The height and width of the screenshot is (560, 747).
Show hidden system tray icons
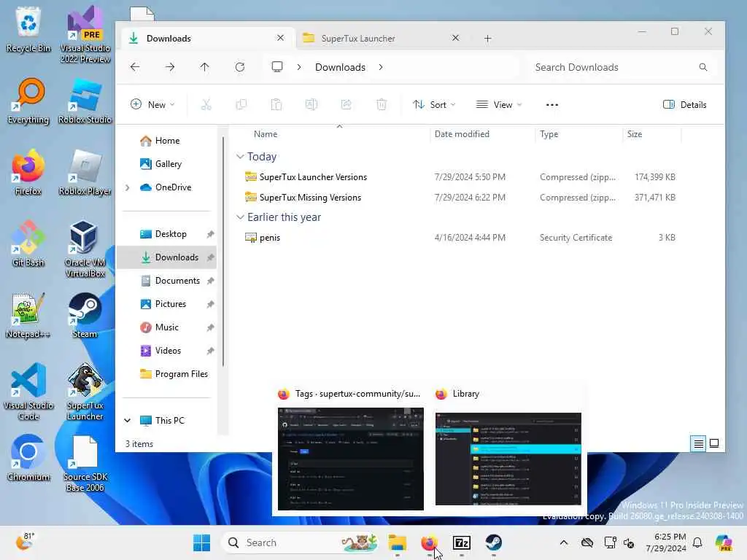pos(564,542)
